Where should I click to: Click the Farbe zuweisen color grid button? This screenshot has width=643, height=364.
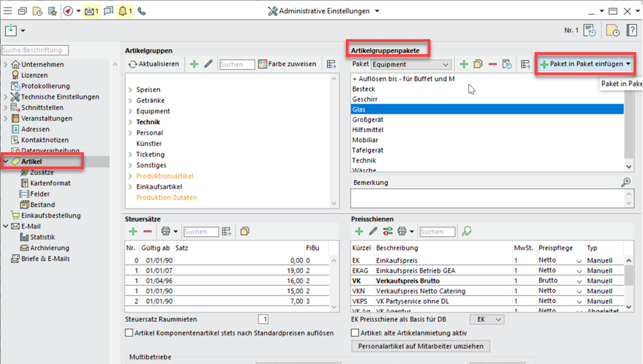click(x=287, y=64)
